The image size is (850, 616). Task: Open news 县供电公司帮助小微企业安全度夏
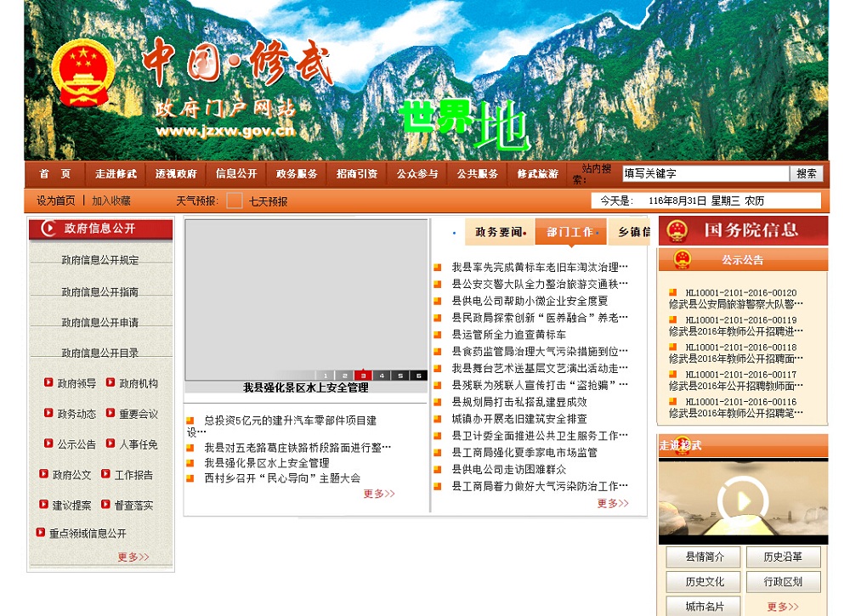(530, 301)
